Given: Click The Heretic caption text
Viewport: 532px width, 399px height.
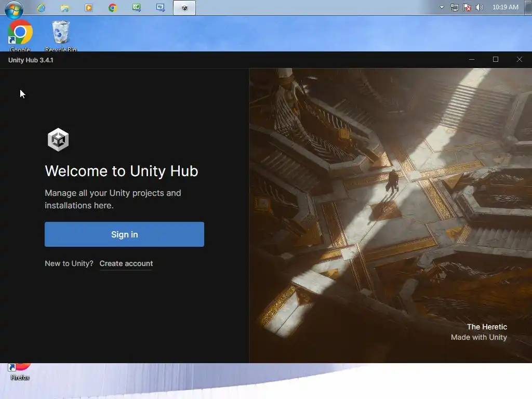Looking at the screenshot, I should (x=487, y=327).
